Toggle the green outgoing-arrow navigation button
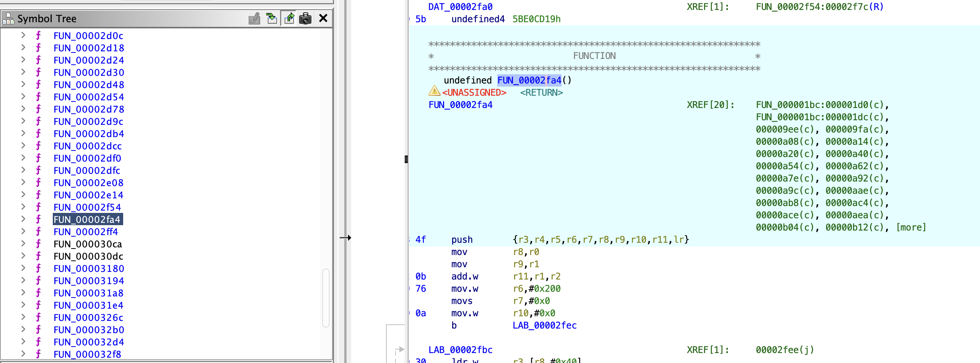The image size is (980, 363). (289, 18)
